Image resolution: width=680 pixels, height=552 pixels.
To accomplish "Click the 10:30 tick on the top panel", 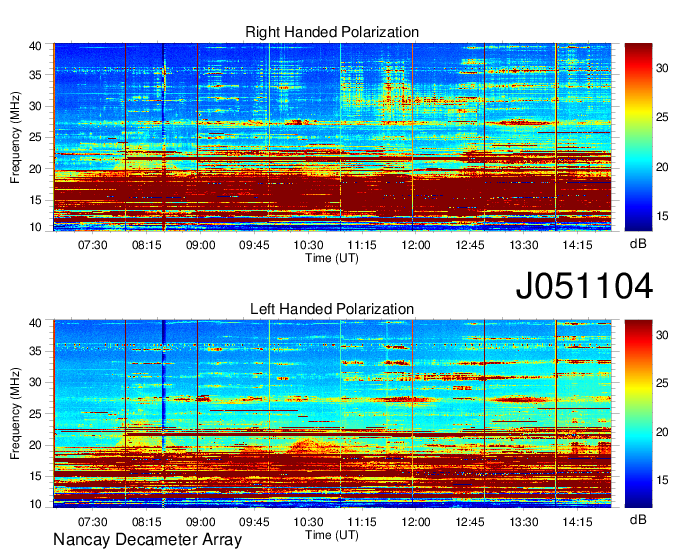I will click(x=308, y=245).
